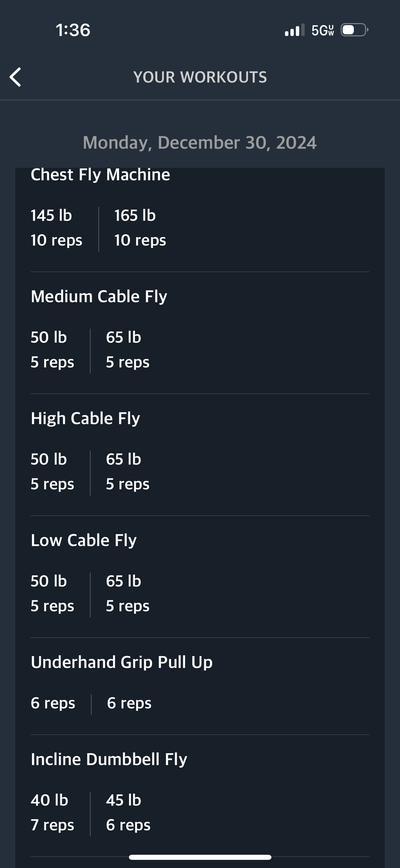Tap the 1:36 clock in status bar

[73, 30]
